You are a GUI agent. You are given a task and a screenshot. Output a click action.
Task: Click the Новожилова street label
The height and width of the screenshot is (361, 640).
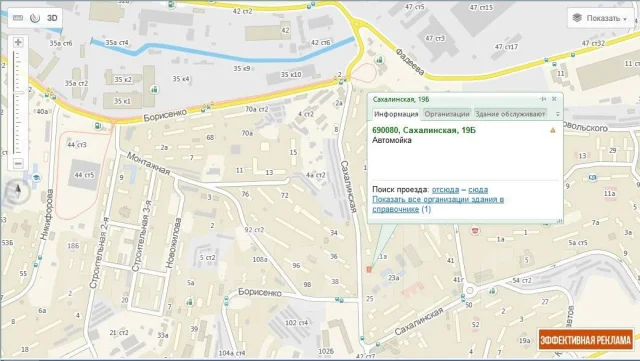pyautogui.click(x=173, y=243)
